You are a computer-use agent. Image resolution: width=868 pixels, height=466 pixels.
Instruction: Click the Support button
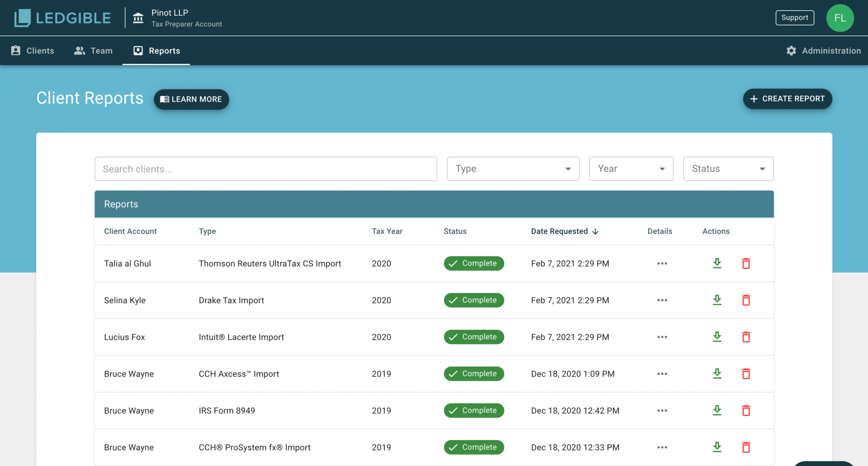click(x=795, y=18)
